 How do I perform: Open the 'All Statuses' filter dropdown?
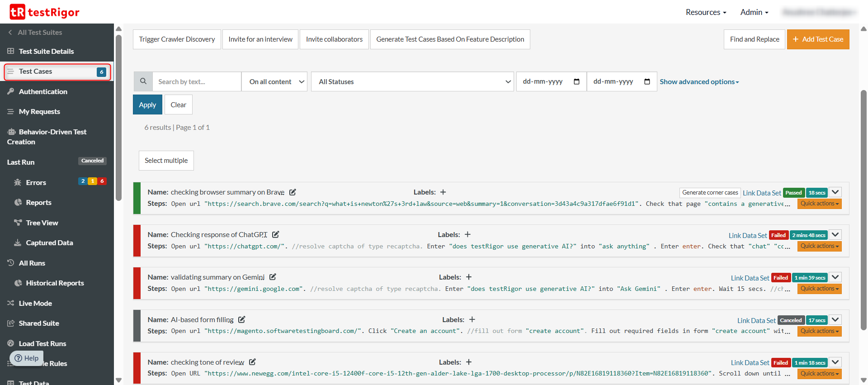pyautogui.click(x=412, y=82)
